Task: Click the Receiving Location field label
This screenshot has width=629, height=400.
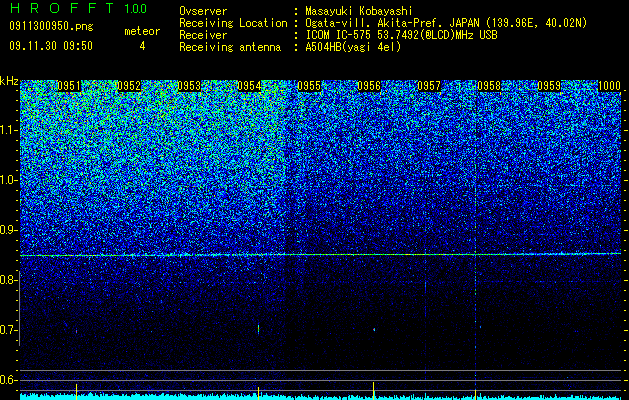Action: coord(233,23)
